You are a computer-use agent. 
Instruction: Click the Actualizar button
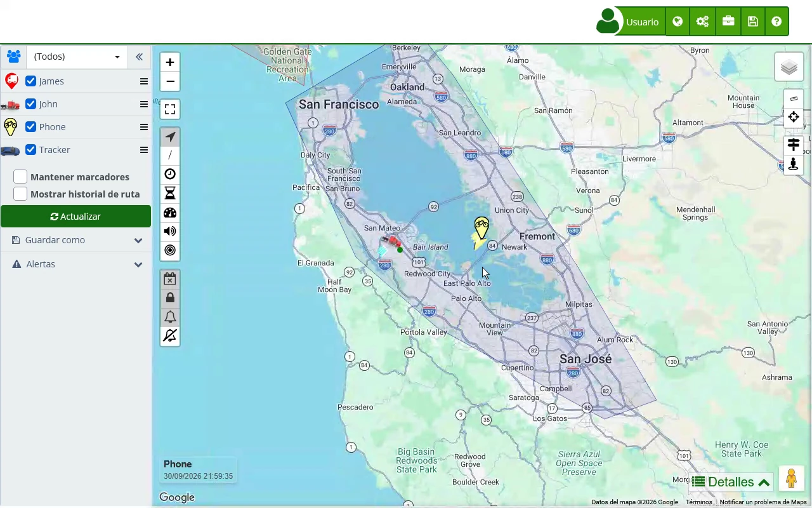coord(75,217)
